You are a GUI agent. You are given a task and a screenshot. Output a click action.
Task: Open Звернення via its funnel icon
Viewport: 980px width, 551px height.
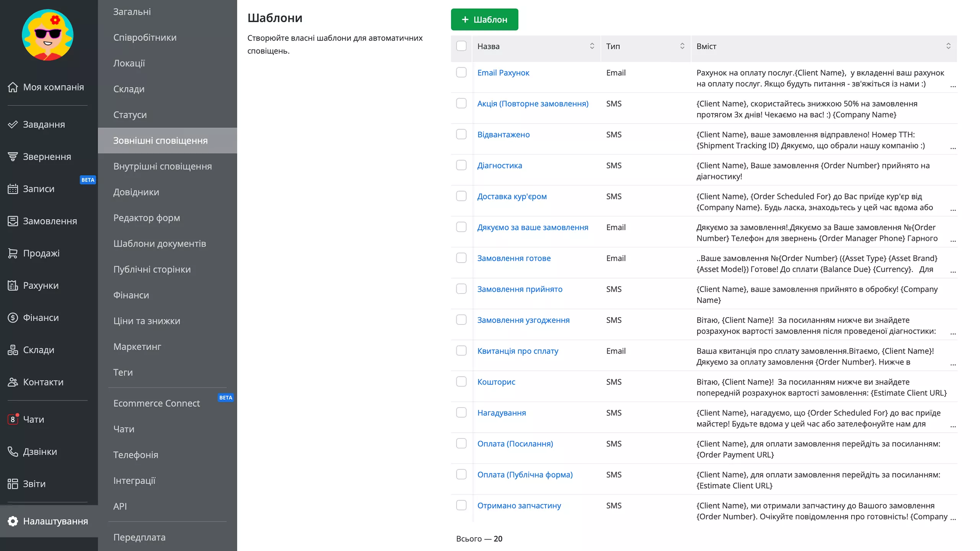coord(13,156)
